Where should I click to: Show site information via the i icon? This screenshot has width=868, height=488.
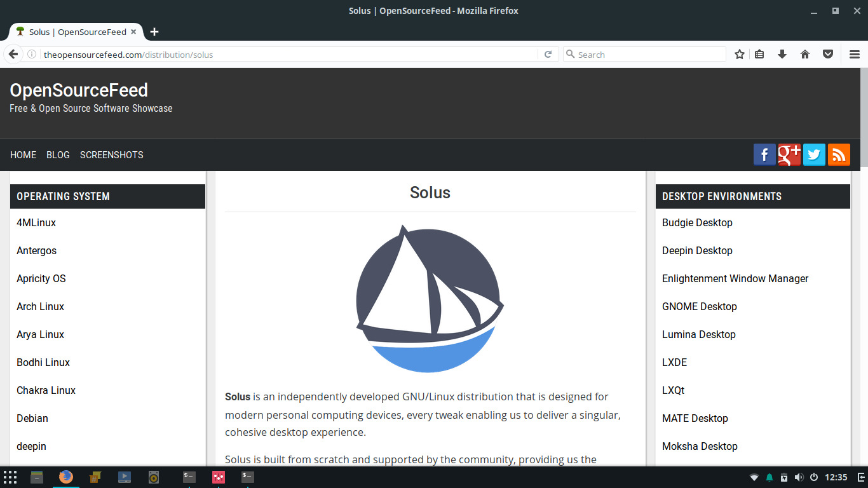(x=32, y=54)
